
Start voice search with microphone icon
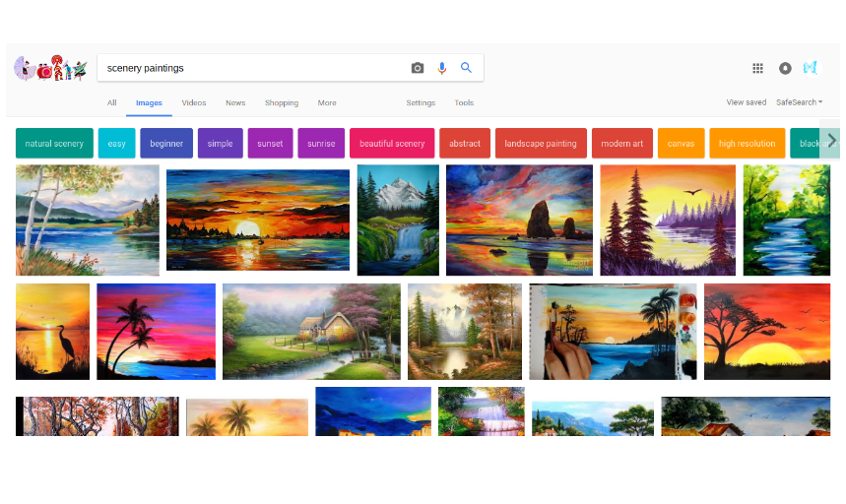coord(442,68)
